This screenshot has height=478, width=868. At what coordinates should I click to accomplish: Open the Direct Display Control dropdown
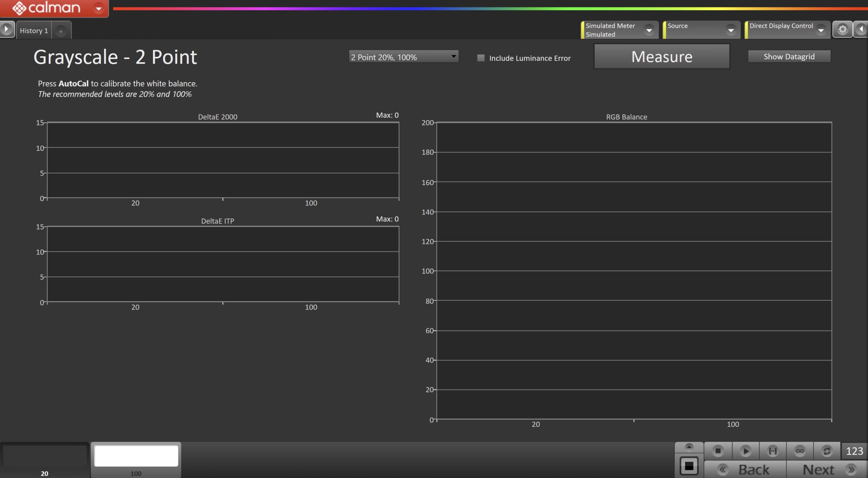point(821,30)
